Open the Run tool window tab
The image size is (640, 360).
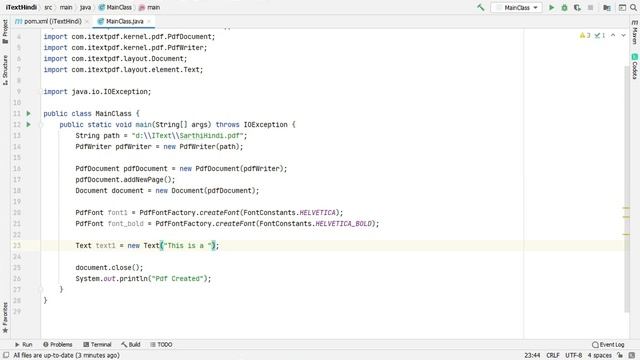[x=24, y=344]
